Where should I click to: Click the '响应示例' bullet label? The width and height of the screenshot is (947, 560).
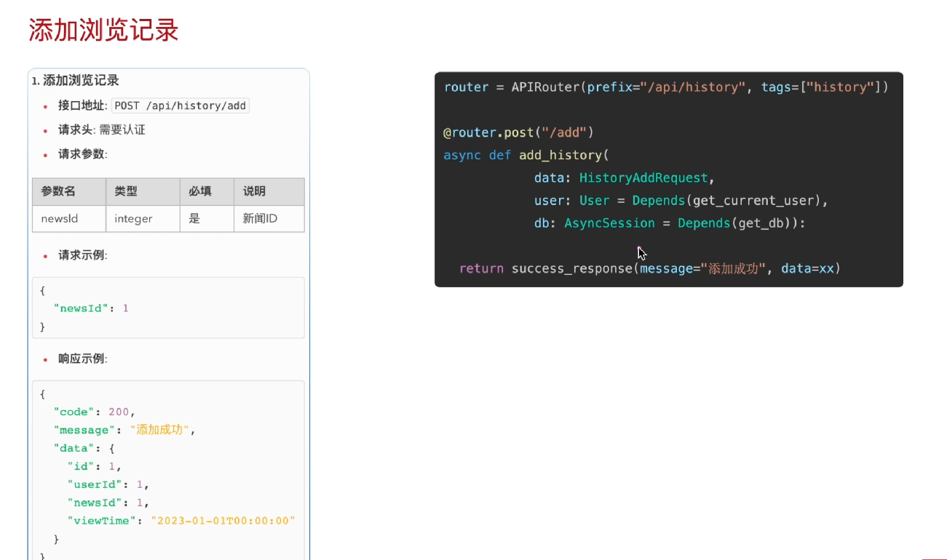(x=82, y=359)
